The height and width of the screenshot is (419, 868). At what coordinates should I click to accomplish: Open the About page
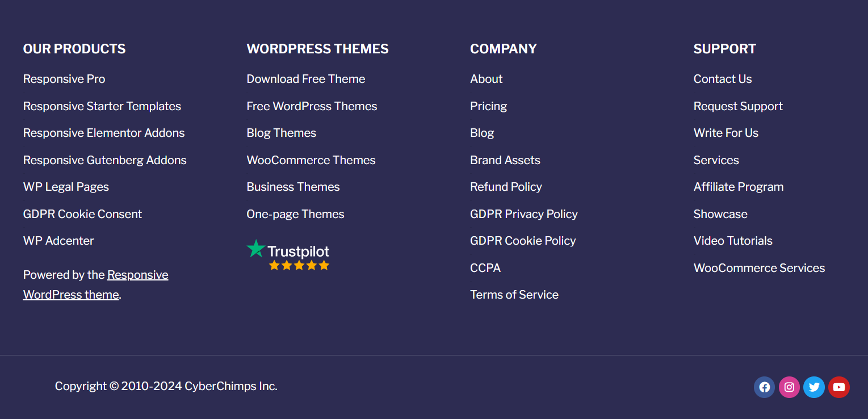pyautogui.click(x=487, y=79)
